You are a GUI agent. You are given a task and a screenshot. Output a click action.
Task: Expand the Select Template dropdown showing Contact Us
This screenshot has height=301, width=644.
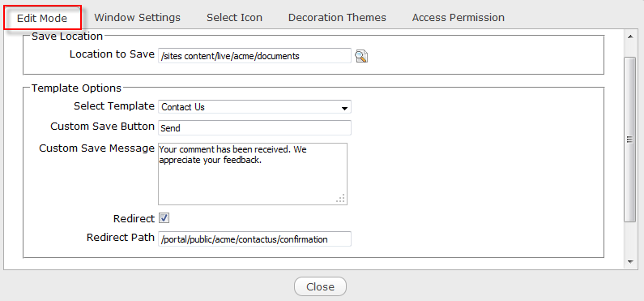point(254,107)
